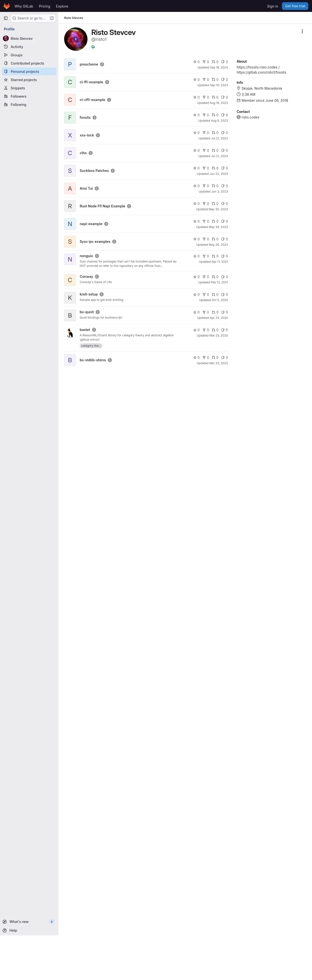
Task: Click the Search or go to field
Action: click(x=33, y=18)
